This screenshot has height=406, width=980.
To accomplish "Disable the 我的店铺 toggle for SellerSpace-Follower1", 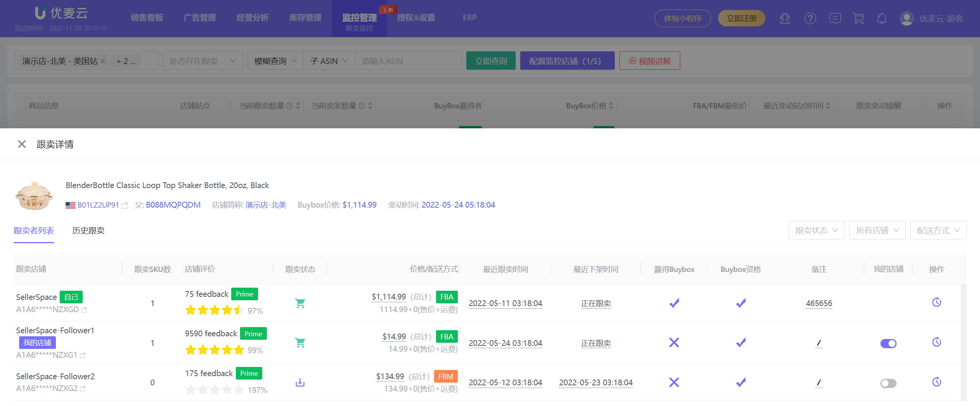I will click(889, 344).
